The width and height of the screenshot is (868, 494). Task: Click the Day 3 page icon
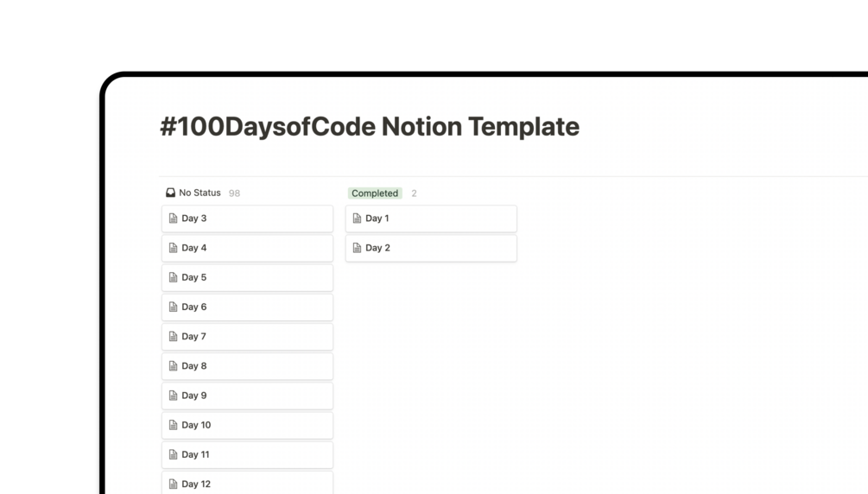click(173, 218)
